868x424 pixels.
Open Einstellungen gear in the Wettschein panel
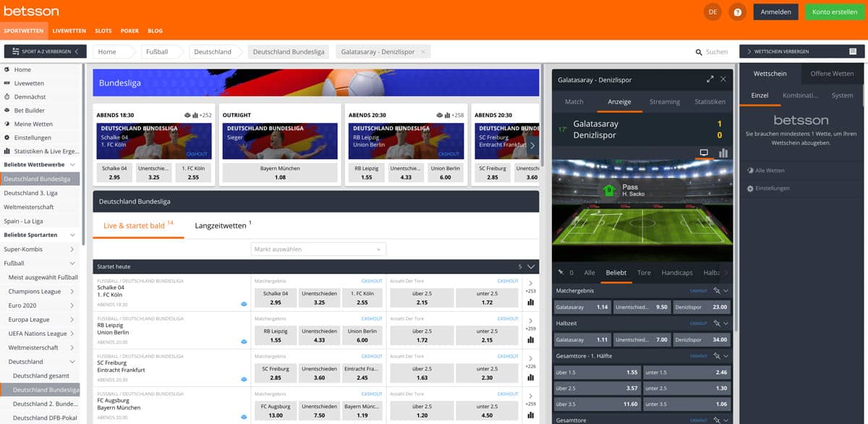[x=750, y=188]
